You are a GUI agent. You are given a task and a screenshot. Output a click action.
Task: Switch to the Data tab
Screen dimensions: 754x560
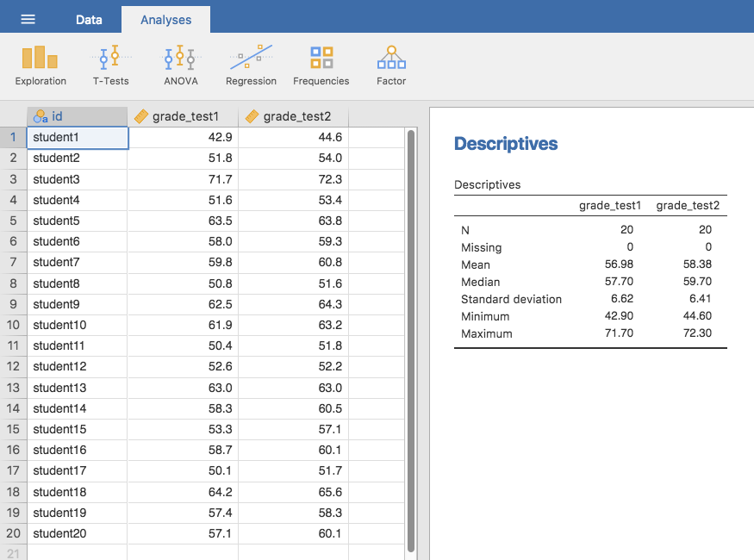89,19
